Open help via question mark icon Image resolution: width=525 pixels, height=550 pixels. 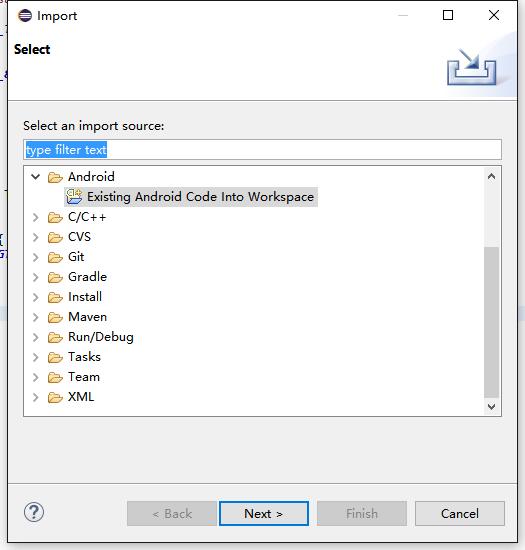tap(34, 512)
